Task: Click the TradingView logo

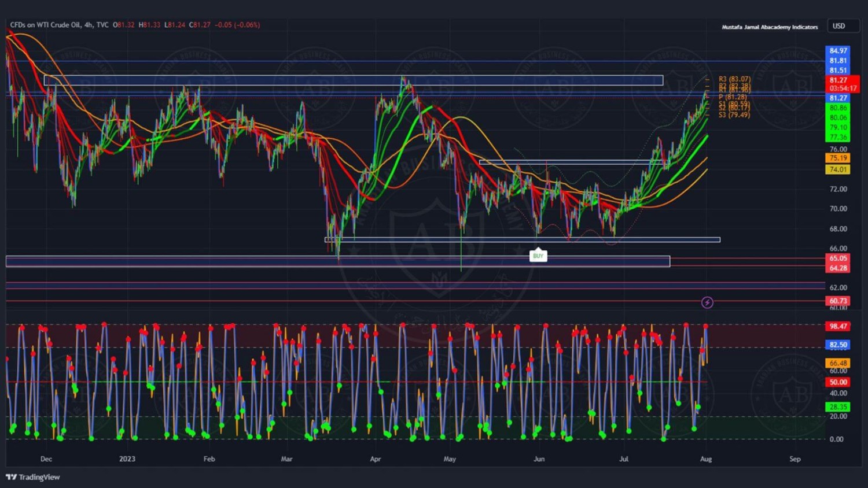Action: coord(33,477)
